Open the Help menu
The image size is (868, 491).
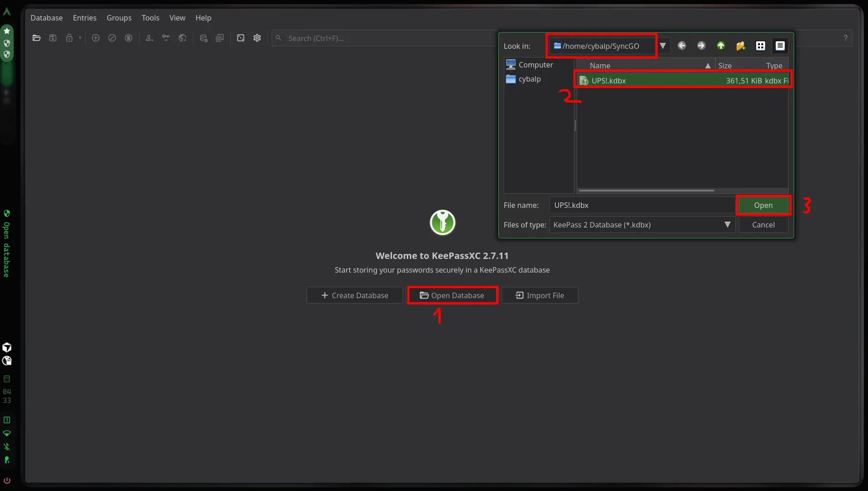coord(203,18)
